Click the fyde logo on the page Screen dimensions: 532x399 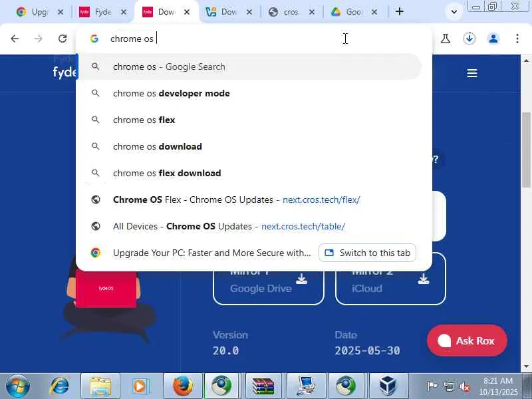(65, 72)
